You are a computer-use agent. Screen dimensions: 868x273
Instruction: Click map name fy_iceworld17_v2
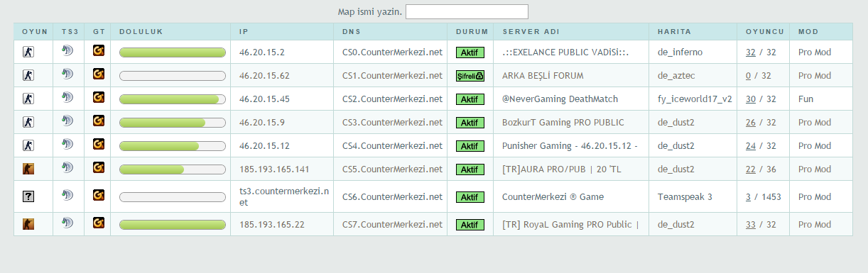tap(695, 99)
